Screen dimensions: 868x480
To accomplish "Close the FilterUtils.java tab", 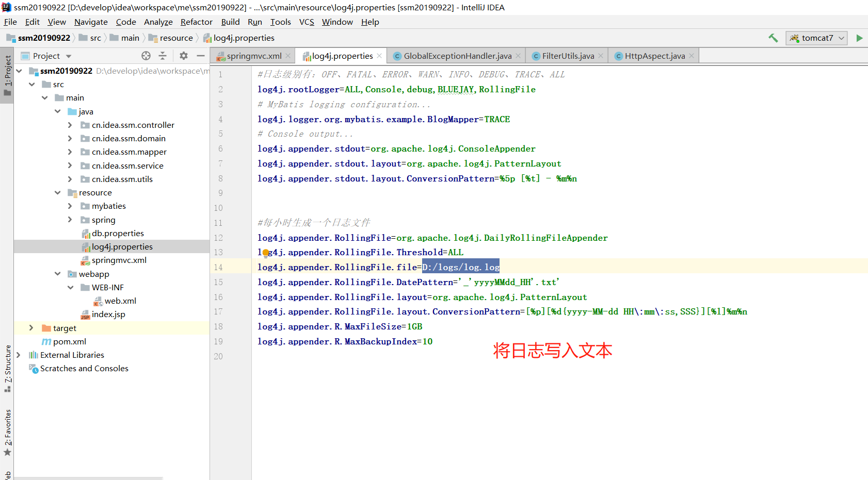I will [601, 56].
